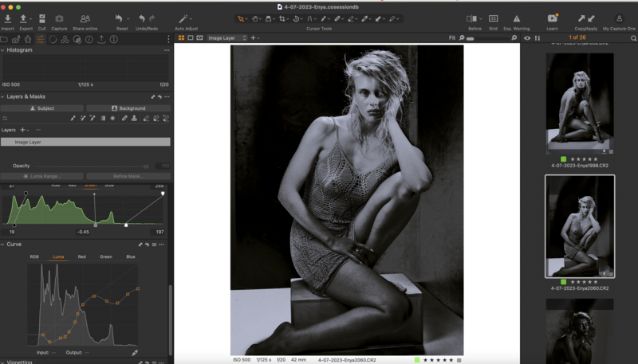Open Reset dropdown arrow
Viewport: 638px width, 364px height.
(x=128, y=18)
